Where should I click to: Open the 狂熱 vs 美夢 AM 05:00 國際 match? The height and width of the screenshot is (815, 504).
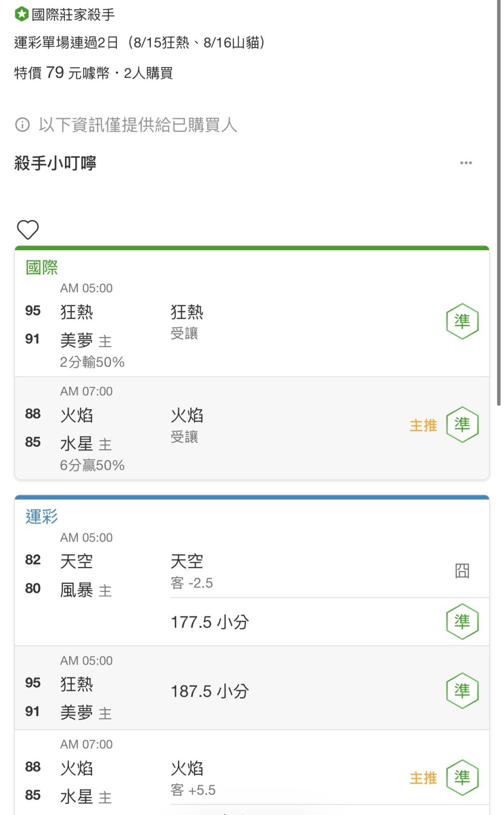pyautogui.click(x=252, y=325)
